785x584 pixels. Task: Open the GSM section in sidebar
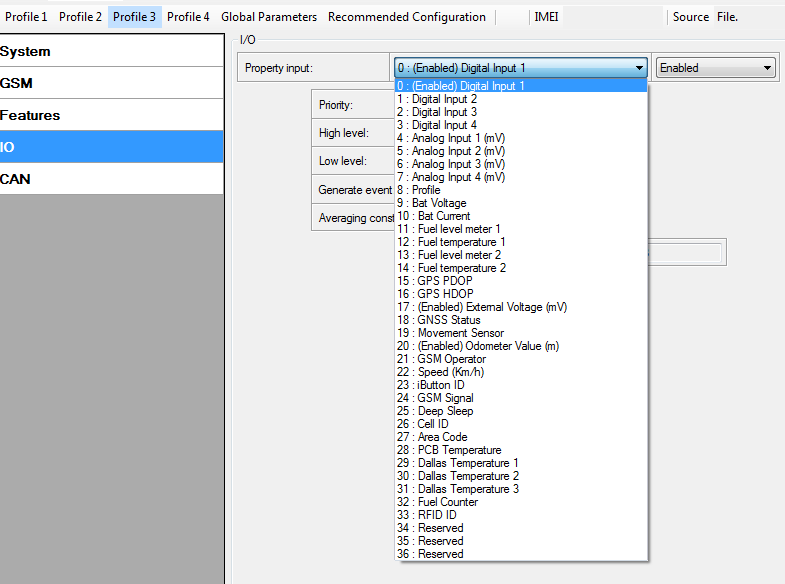pos(111,83)
